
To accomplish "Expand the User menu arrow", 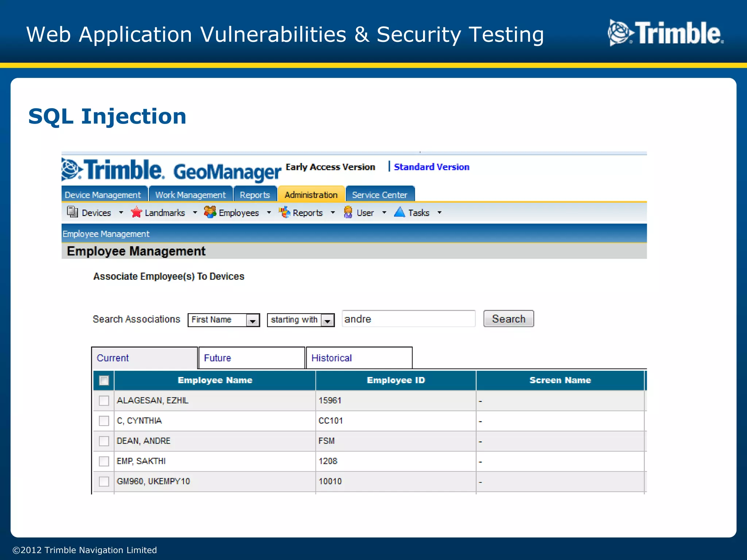I will click(x=384, y=212).
